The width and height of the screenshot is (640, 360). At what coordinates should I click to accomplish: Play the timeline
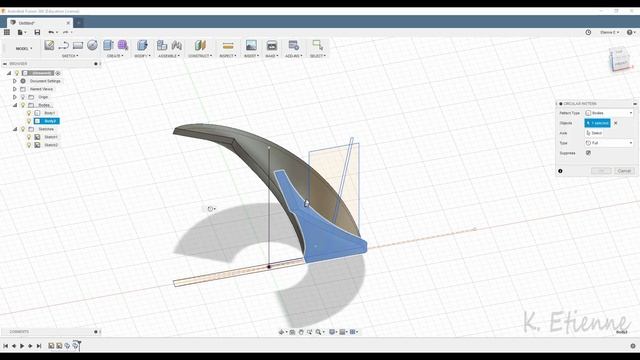pos(22,346)
